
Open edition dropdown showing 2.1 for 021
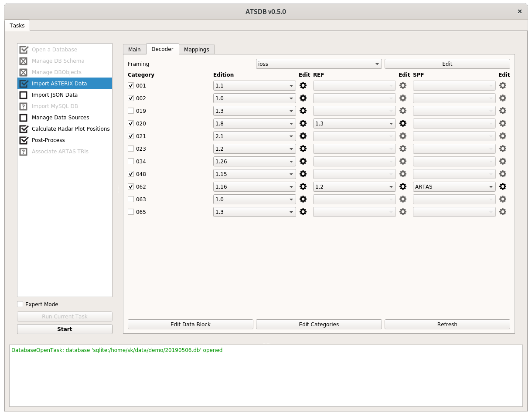255,136
